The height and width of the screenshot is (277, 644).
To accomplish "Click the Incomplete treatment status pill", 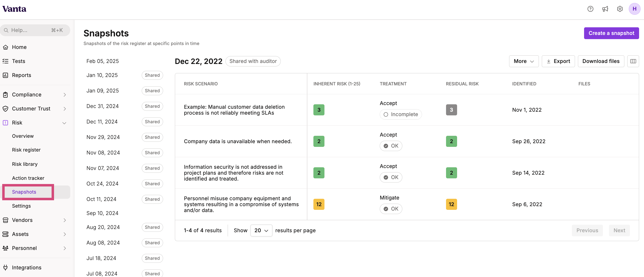I will [401, 114].
